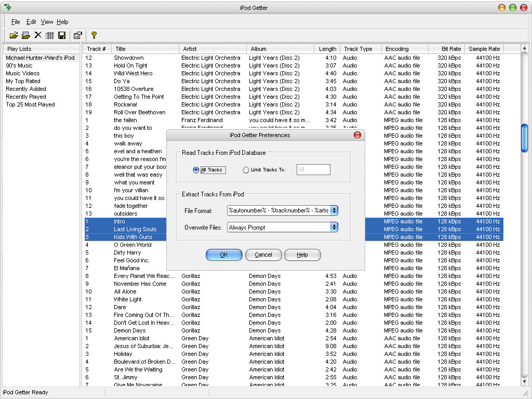This screenshot has width=532, height=399.
Task: Click the table grid toolbar icon
Action: point(50,35)
